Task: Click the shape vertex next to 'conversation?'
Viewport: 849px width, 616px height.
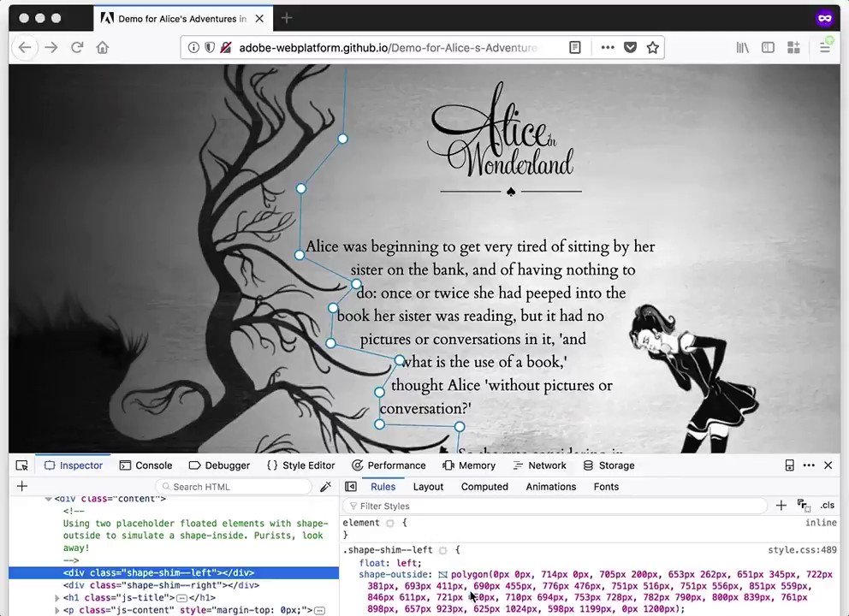Action: (379, 424)
